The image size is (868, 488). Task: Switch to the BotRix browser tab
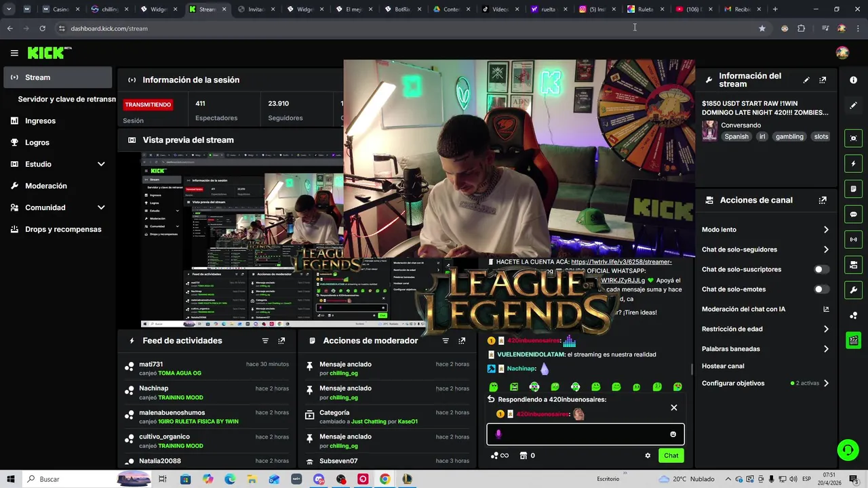click(x=402, y=9)
